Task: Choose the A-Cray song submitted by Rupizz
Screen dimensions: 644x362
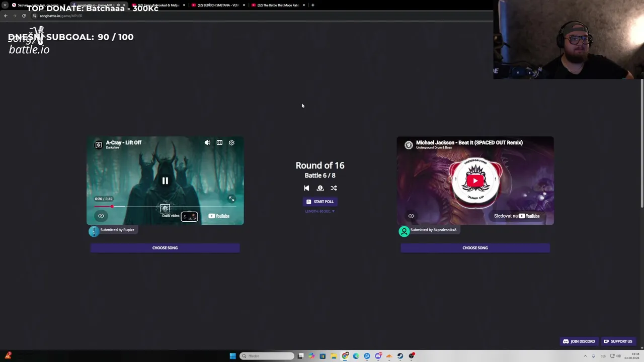Action: point(165,248)
